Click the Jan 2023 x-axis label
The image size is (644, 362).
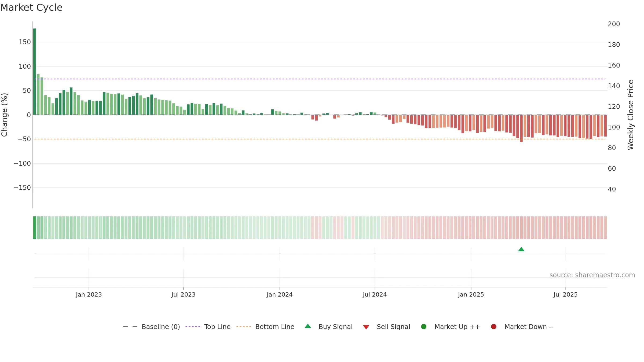(x=89, y=295)
